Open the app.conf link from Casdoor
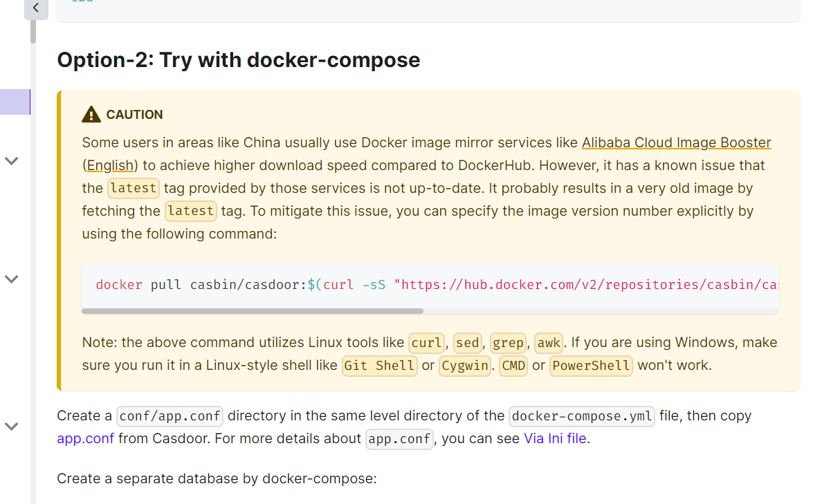840x504 pixels. click(x=85, y=438)
